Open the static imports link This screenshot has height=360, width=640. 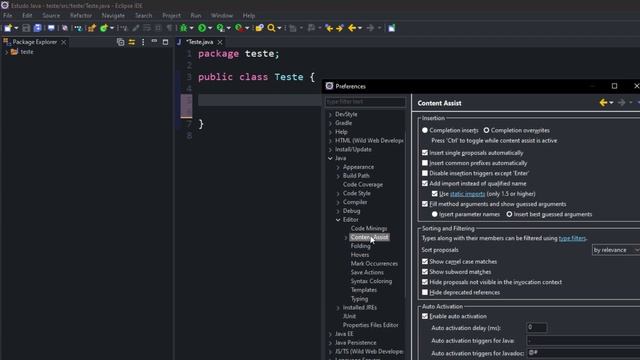467,194
